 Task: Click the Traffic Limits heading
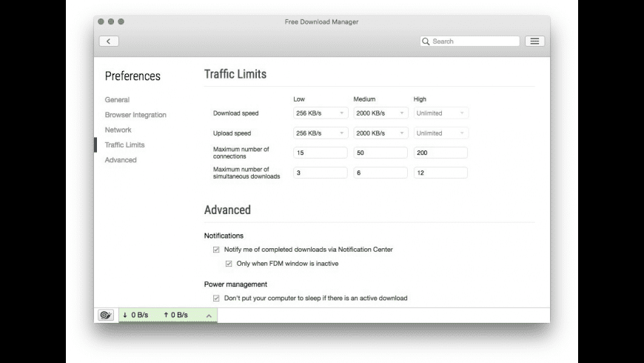[235, 74]
